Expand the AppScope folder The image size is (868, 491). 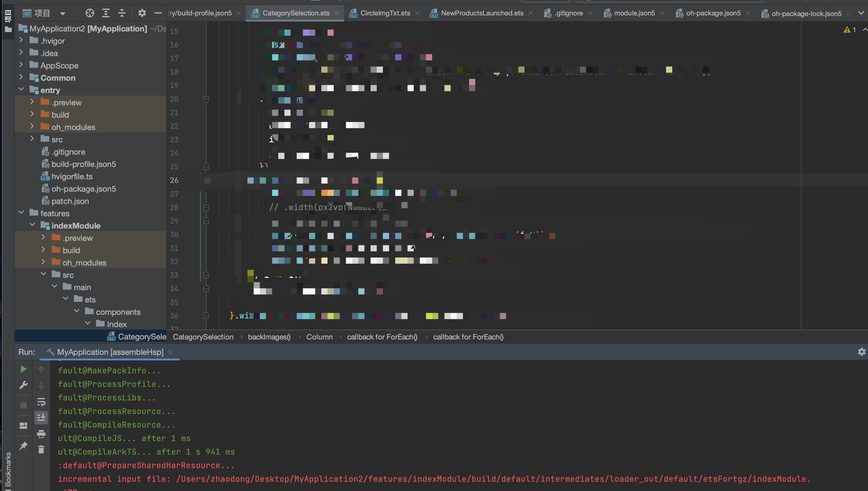click(x=21, y=65)
